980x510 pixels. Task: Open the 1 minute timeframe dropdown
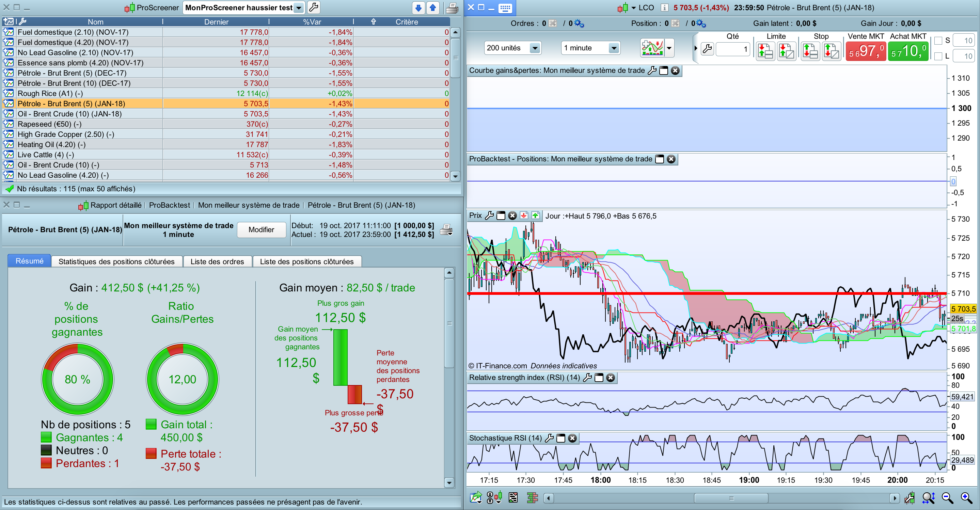[613, 48]
